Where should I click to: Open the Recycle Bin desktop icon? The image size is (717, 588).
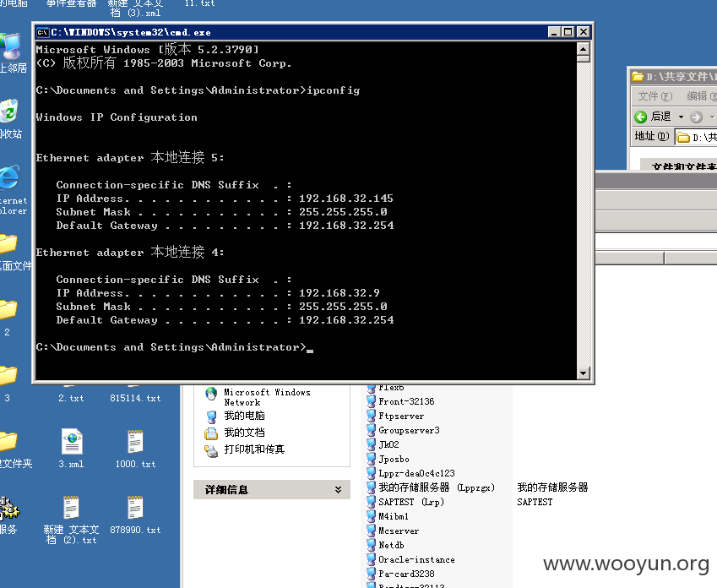pyautogui.click(x=8, y=112)
